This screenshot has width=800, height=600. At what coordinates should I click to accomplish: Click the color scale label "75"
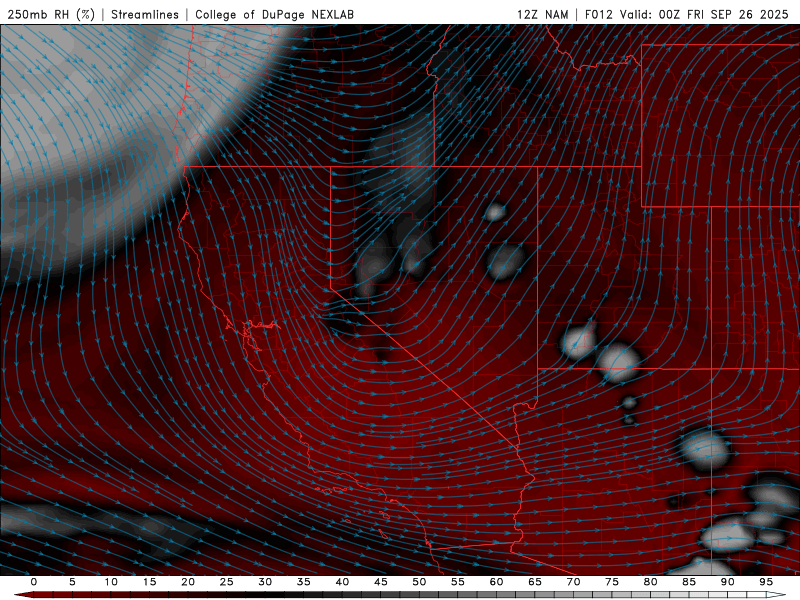(612, 582)
